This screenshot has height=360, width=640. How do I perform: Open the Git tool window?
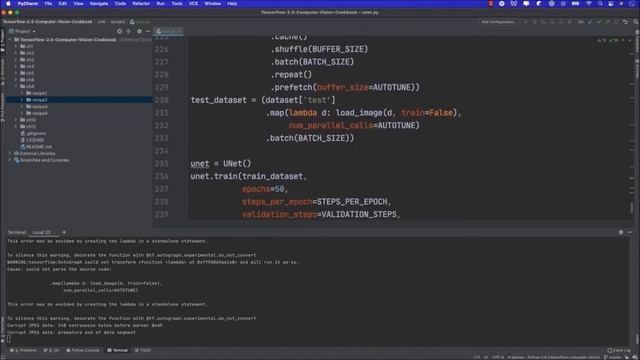tap(51, 350)
